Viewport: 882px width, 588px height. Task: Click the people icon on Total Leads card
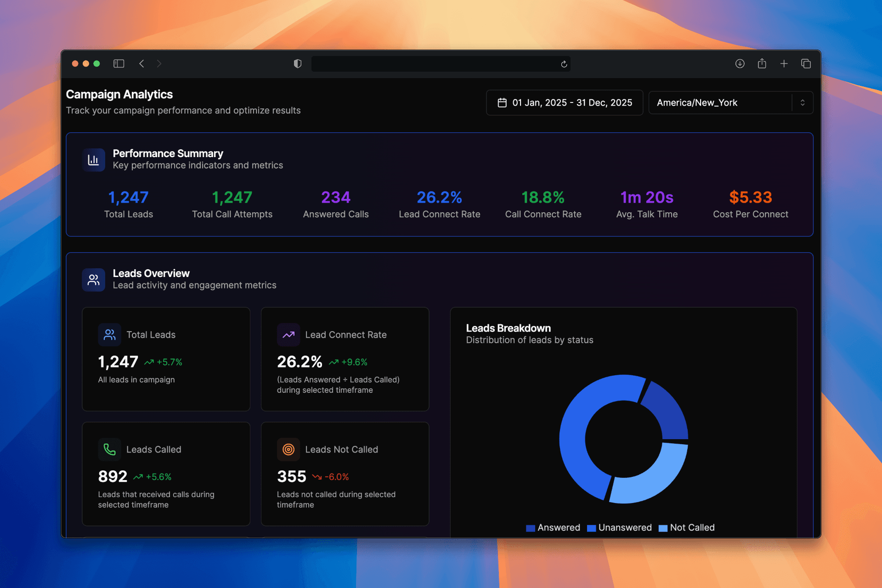pyautogui.click(x=109, y=334)
